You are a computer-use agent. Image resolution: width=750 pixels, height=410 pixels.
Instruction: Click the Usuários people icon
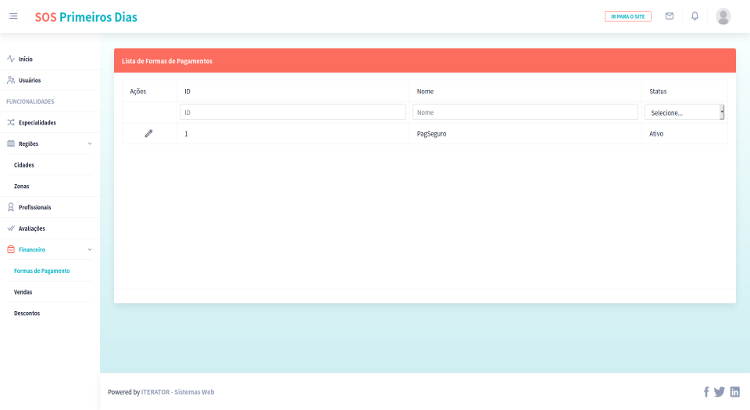[11, 80]
